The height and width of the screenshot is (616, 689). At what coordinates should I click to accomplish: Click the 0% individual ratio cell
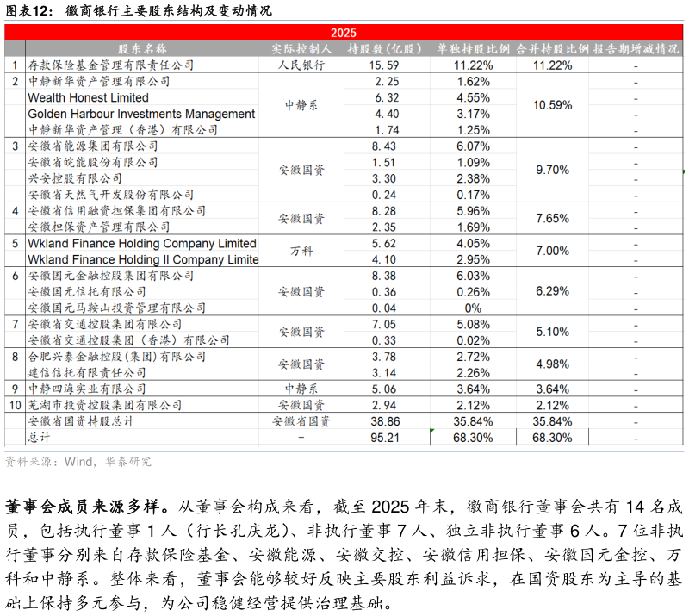(x=473, y=308)
